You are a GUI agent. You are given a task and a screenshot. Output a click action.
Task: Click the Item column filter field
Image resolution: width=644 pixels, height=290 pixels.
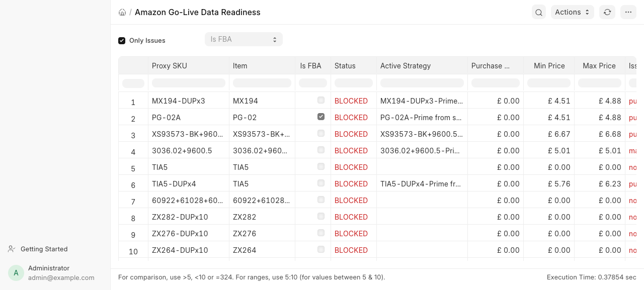[262, 83]
